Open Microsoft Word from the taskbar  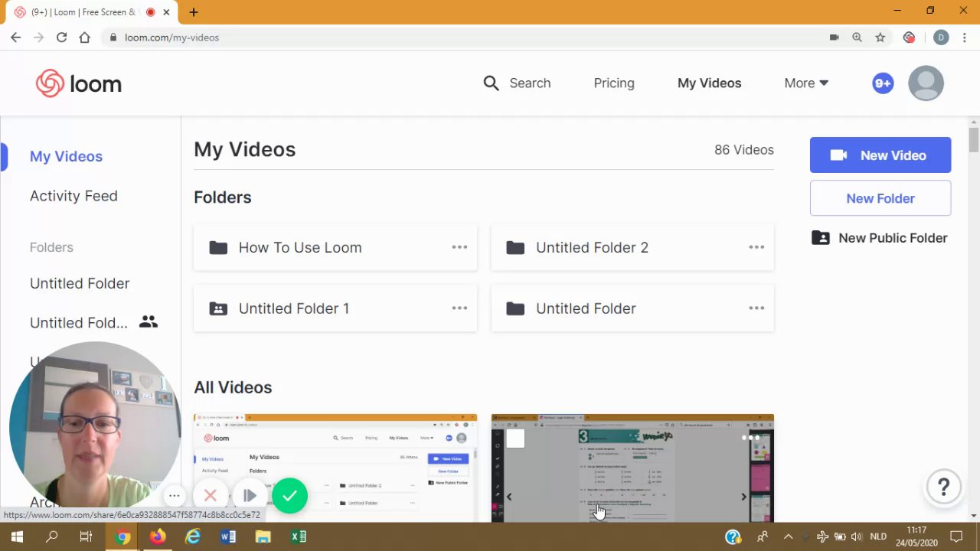pyautogui.click(x=228, y=536)
